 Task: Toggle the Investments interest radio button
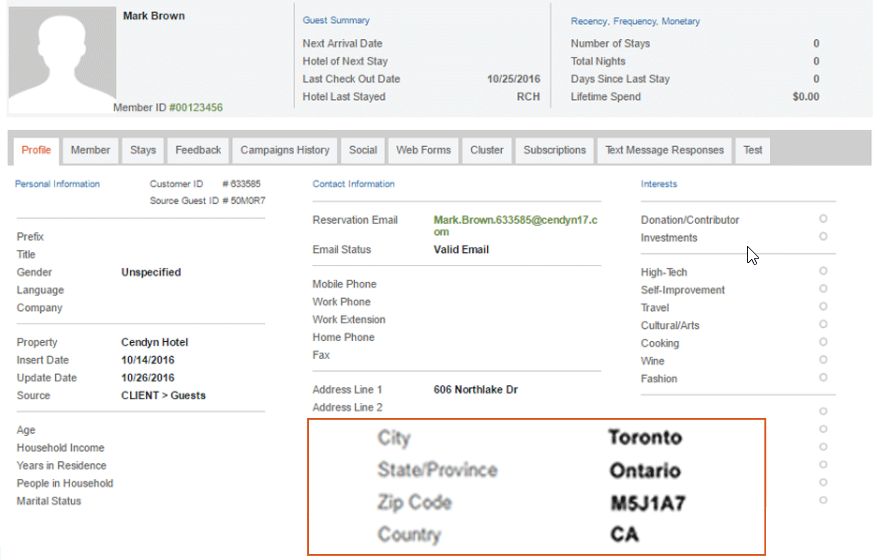coord(823,236)
